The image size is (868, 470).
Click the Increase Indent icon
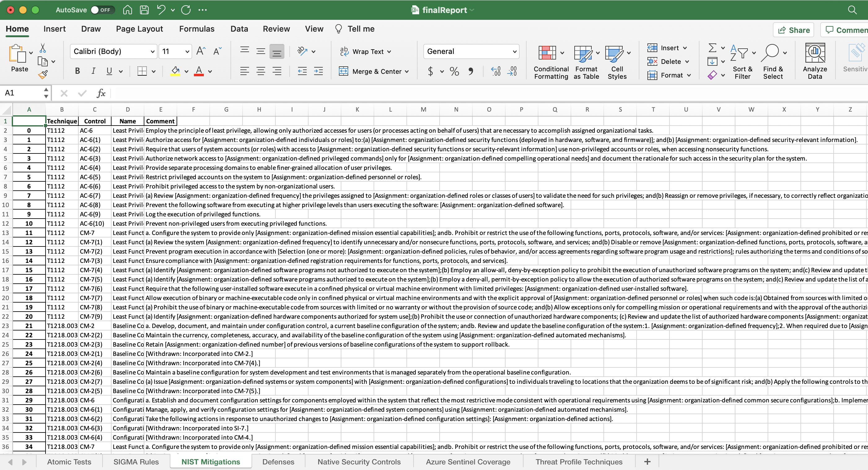(318, 71)
